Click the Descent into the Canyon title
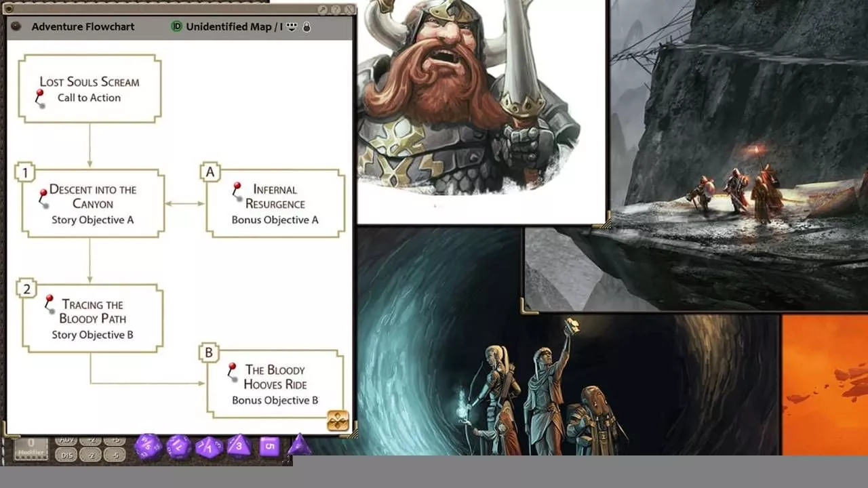The width and height of the screenshot is (868, 488). point(93,197)
